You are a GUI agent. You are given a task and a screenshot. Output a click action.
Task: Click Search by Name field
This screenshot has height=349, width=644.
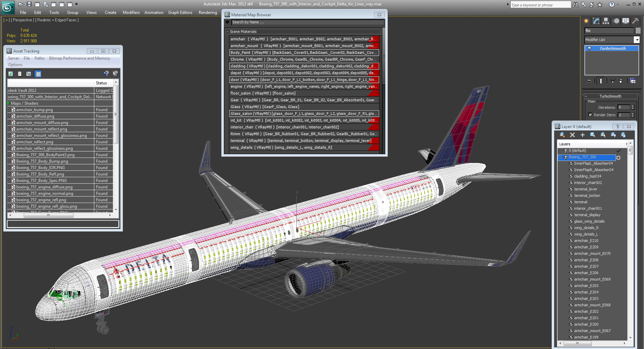[308, 22]
